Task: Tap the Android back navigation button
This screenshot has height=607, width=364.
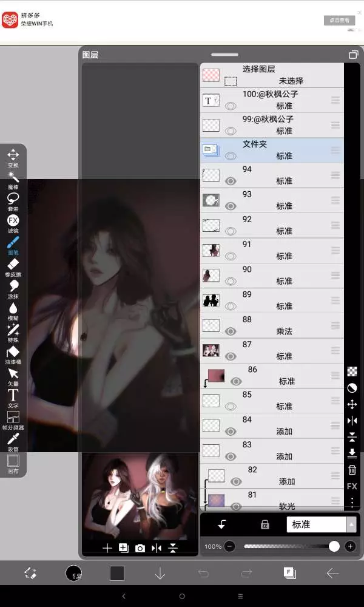Action: click(x=124, y=596)
